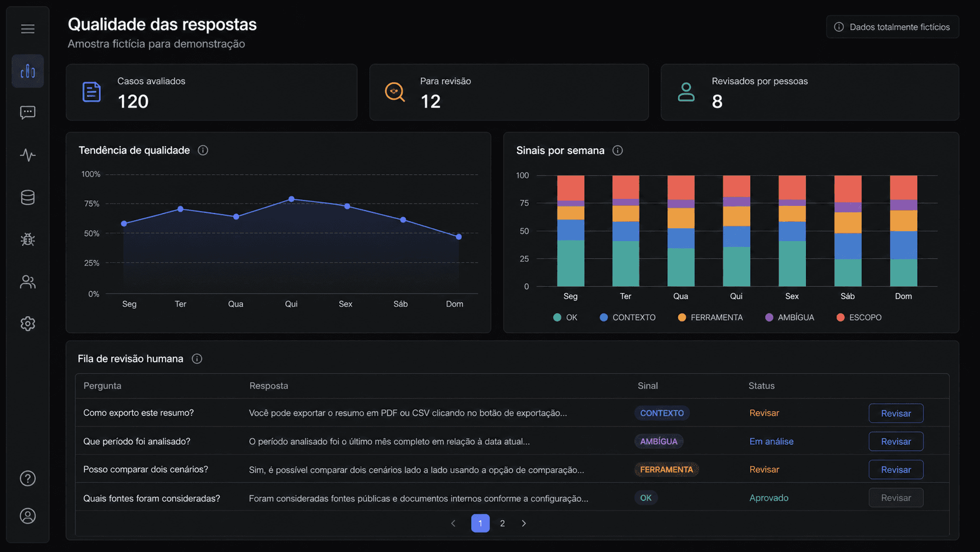This screenshot has width=980, height=552.
Task: Select page 1 in pagination
Action: (x=480, y=523)
